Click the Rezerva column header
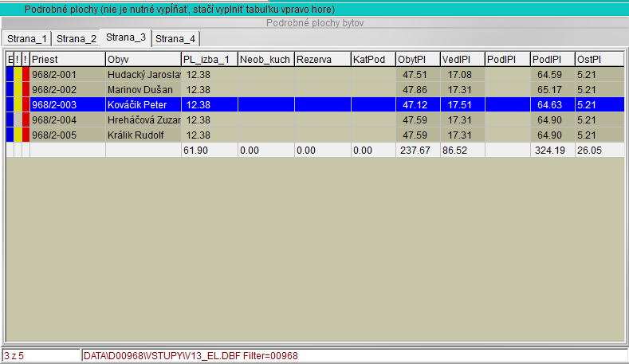This screenshot has width=629, height=364. pyautogui.click(x=323, y=59)
